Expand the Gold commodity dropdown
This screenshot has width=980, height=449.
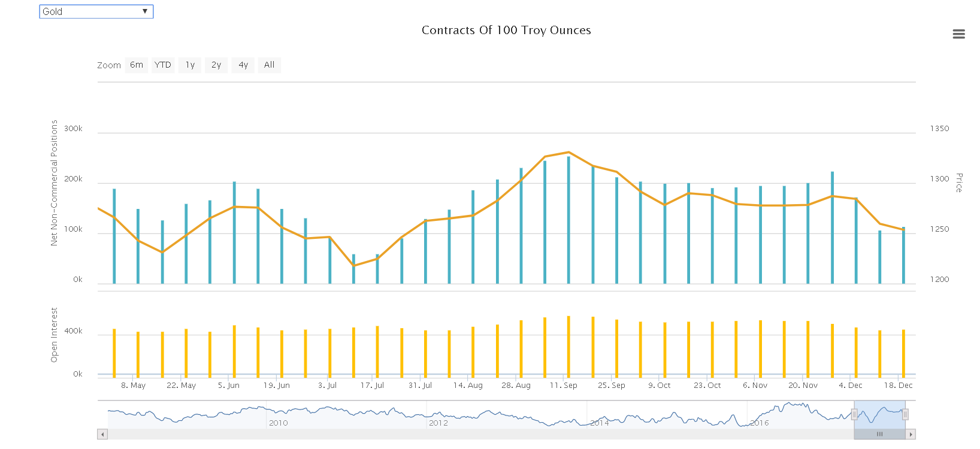pos(96,11)
